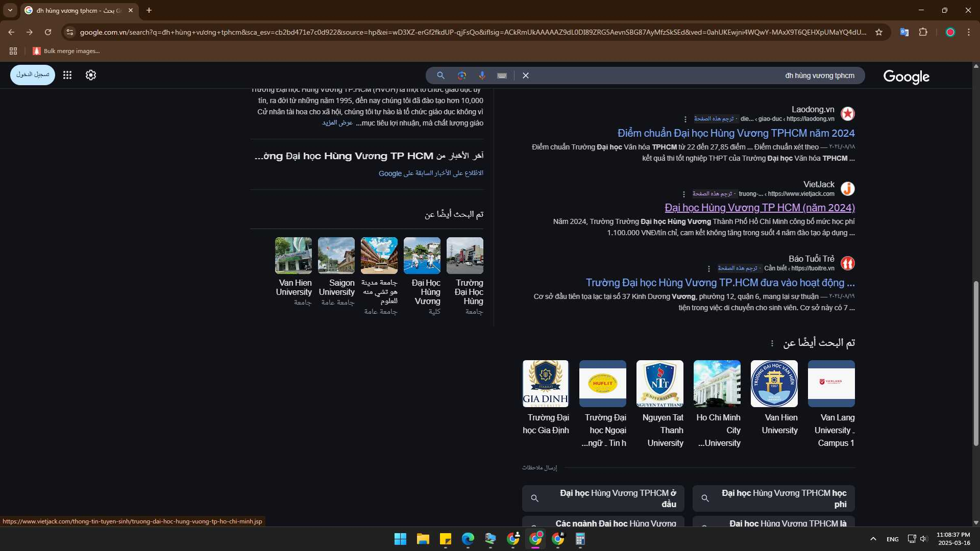The height and width of the screenshot is (551, 980).
Task: Open the Chrome apps shortcut in bookmarks bar
Action: click(x=13, y=51)
